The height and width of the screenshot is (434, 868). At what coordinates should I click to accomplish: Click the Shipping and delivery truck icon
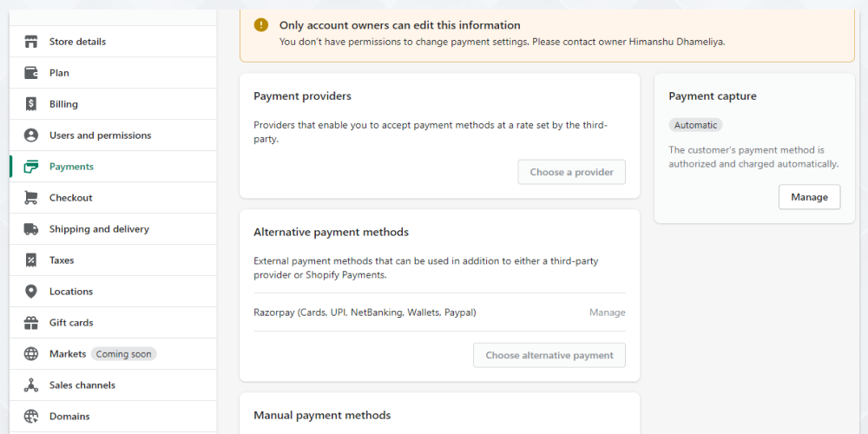click(x=31, y=229)
